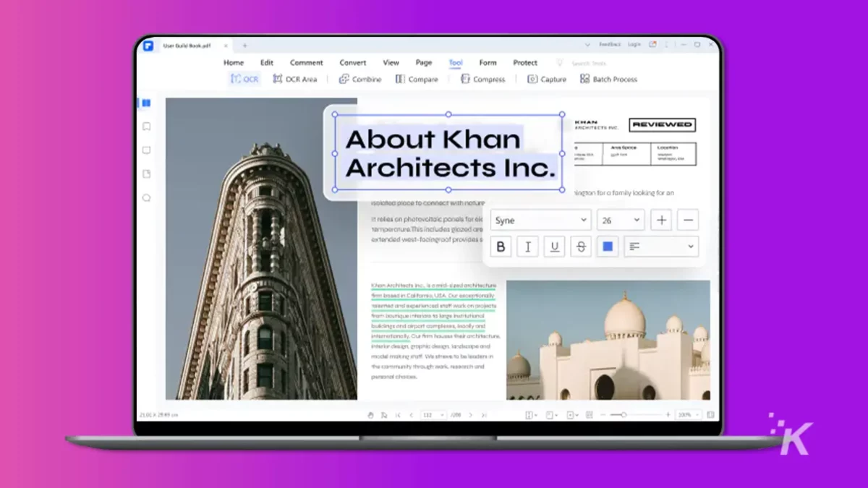Open the View menu tab
This screenshot has width=868, height=488.
click(391, 63)
